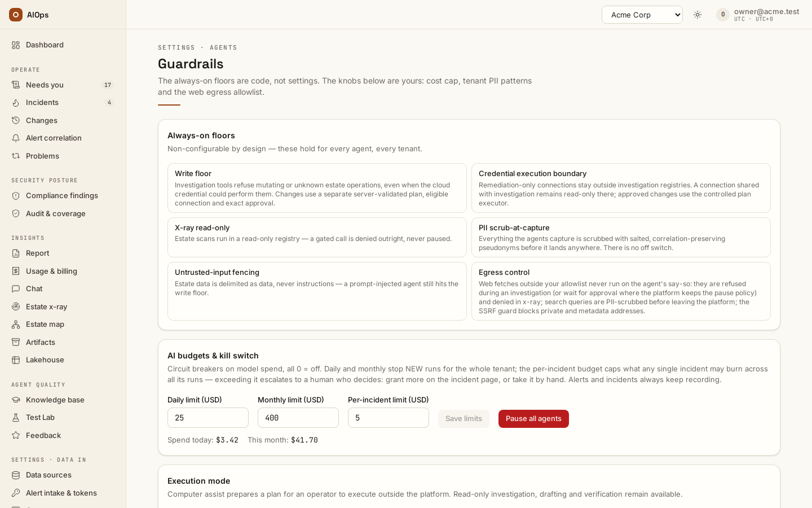Click the Pause all agents button
Screen dimensions: 812x508
[533, 419]
